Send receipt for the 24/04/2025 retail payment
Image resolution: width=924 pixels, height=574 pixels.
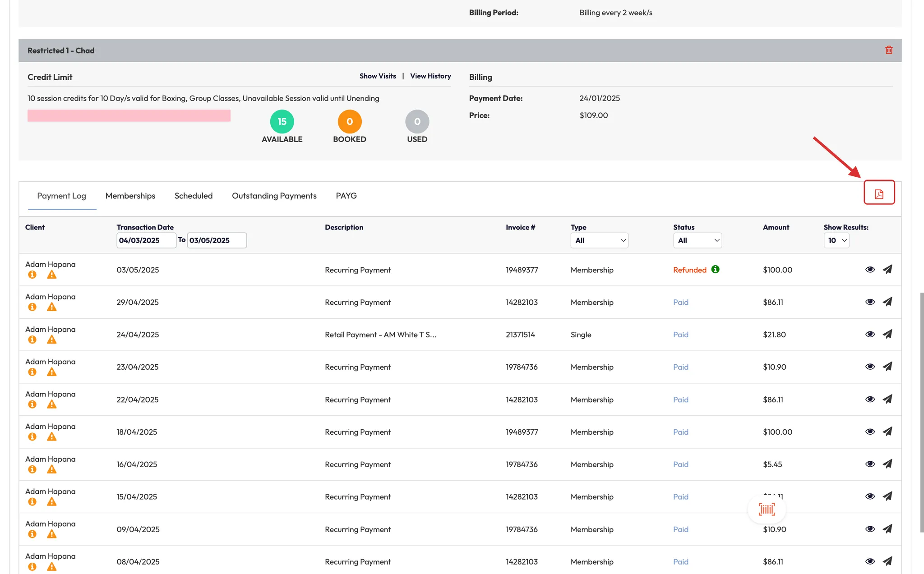887,334
